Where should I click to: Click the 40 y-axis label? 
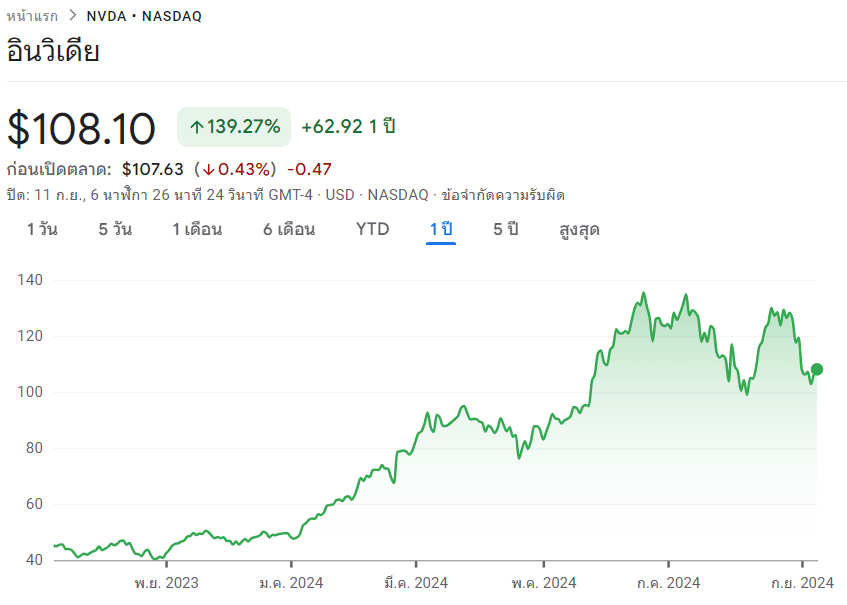point(34,560)
